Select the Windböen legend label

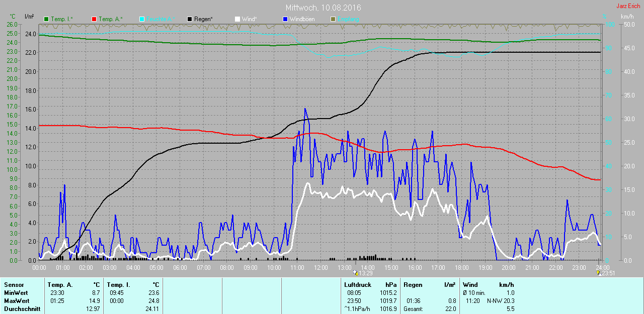tap(302, 19)
